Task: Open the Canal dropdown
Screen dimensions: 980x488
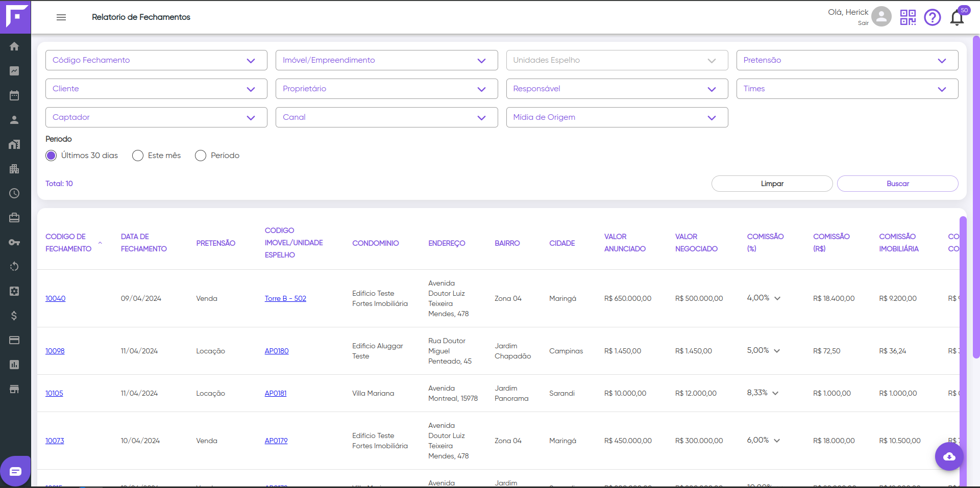Action: point(386,117)
